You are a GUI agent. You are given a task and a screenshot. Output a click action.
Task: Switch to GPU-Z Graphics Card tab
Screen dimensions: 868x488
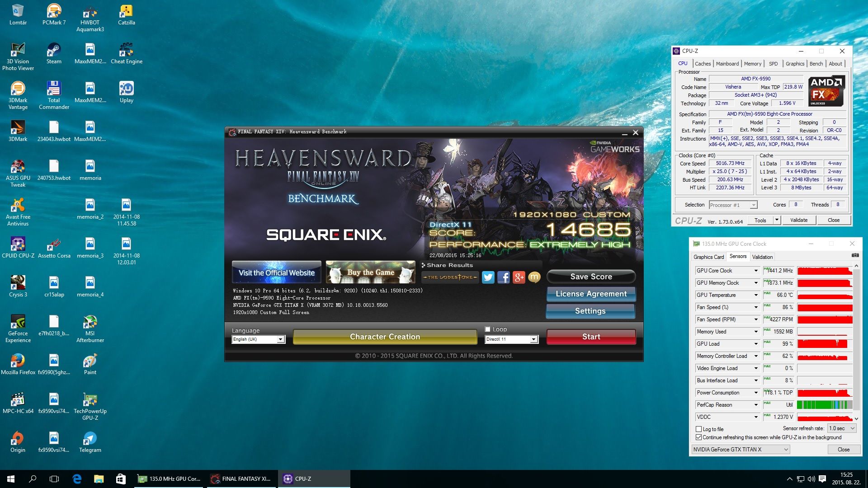tap(708, 257)
